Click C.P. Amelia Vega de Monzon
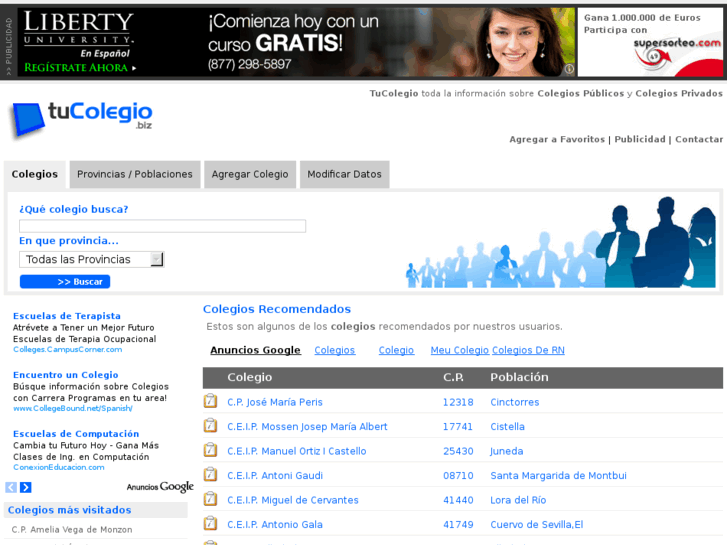 [72, 530]
